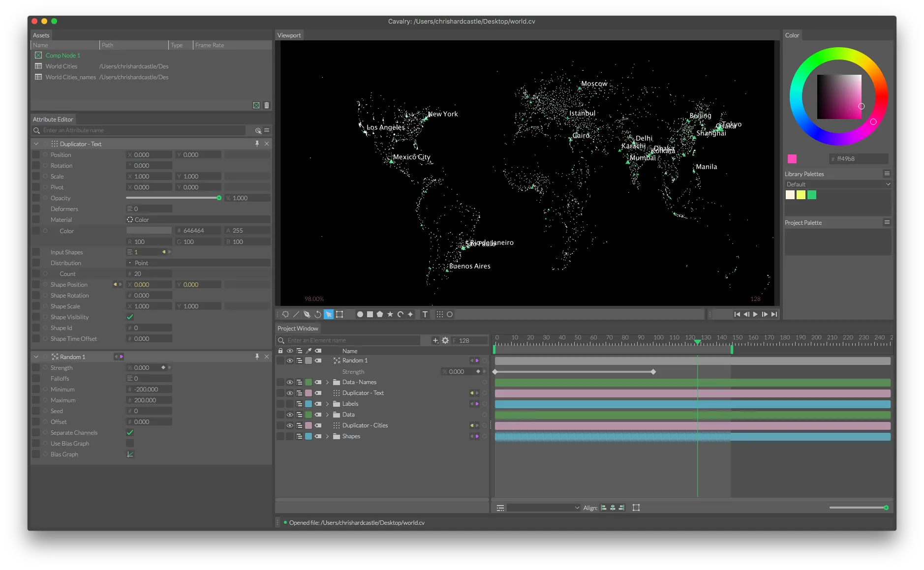Select the green swatch in the Default palette

[x=812, y=195]
